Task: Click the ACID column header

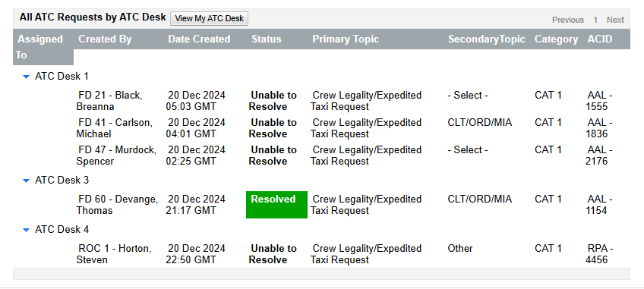Action: pyautogui.click(x=600, y=39)
